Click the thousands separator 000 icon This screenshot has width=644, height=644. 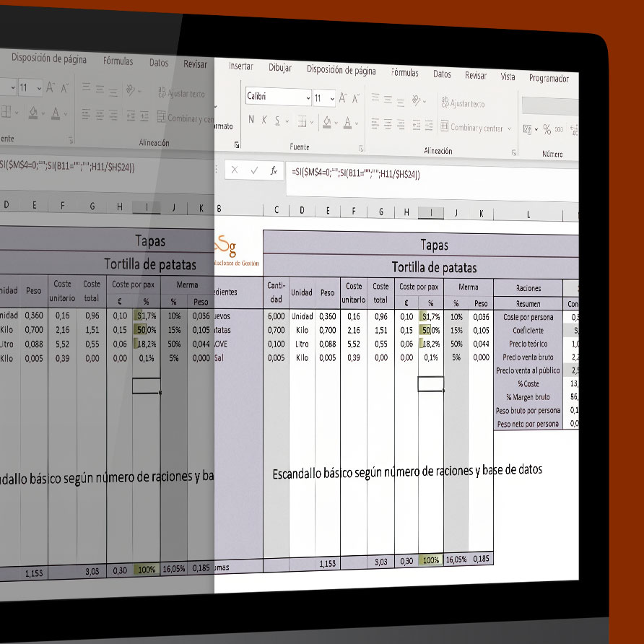click(559, 130)
